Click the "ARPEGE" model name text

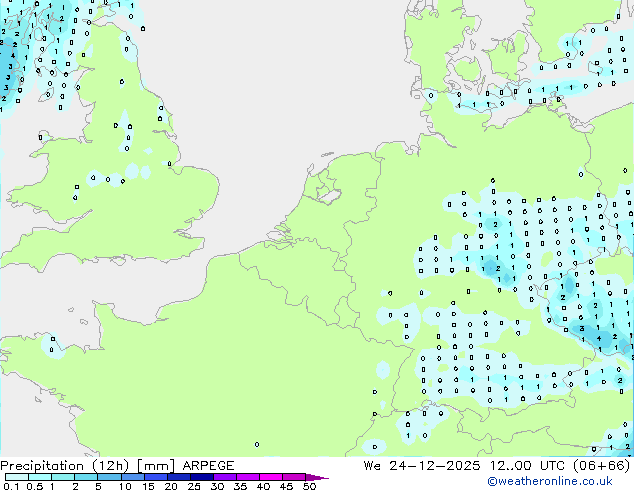pos(208,466)
